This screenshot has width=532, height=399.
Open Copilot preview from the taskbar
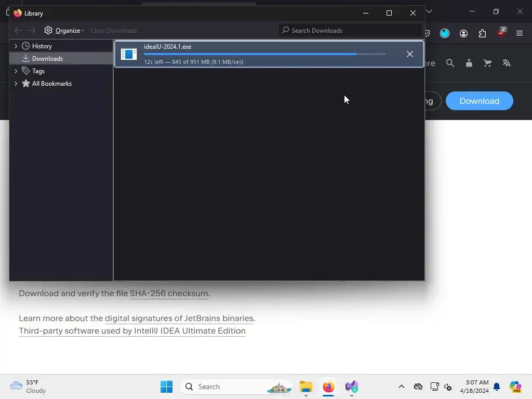(515, 387)
